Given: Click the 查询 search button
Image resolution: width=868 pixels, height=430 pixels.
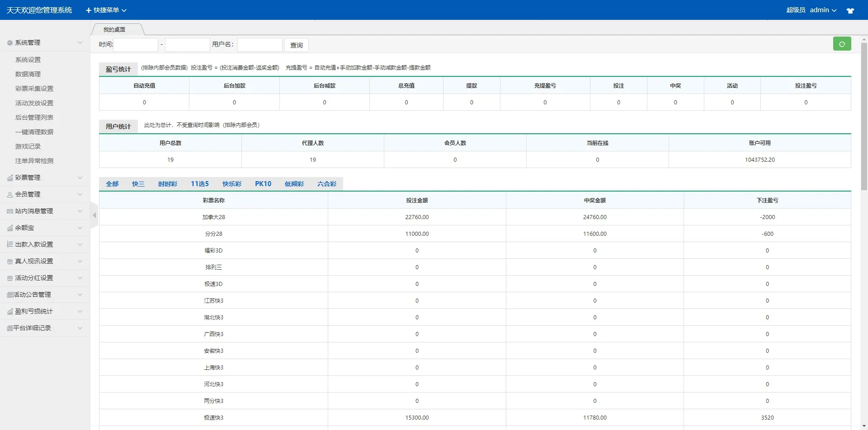Looking at the screenshot, I should coord(296,45).
